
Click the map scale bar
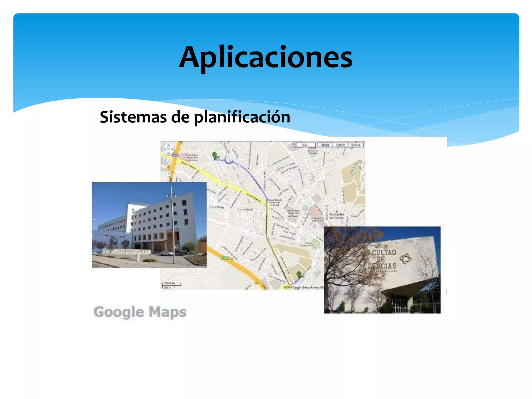pyautogui.click(x=171, y=285)
